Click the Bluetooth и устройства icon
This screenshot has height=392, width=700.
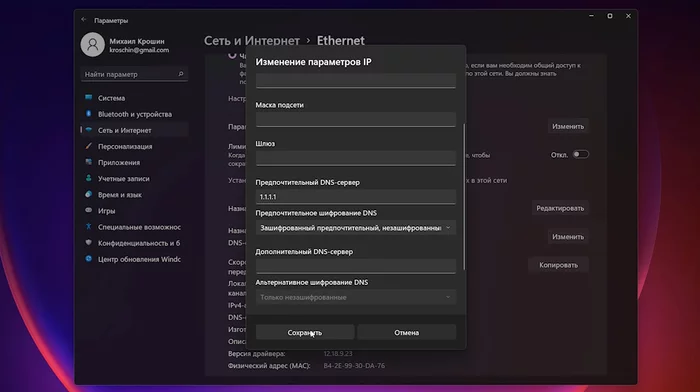click(88, 114)
